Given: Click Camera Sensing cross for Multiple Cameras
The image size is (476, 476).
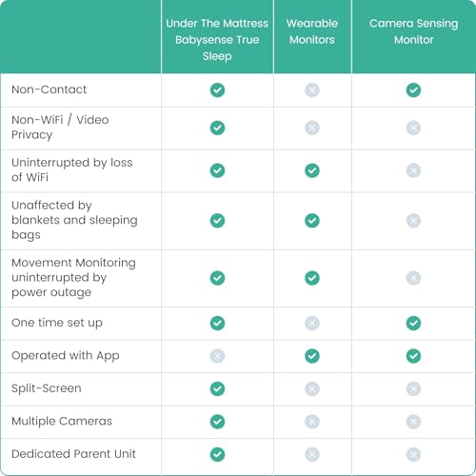Looking at the screenshot, I should (x=413, y=422).
